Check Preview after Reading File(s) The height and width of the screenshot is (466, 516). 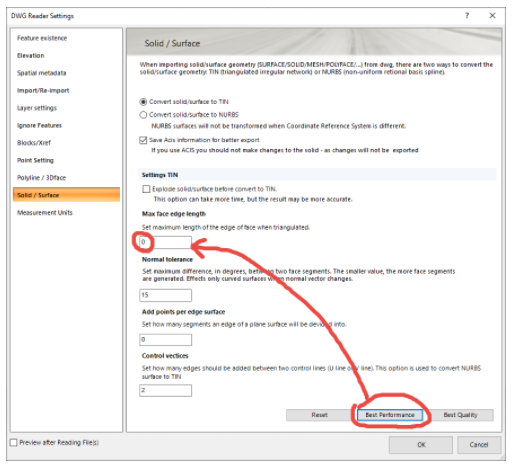click(14, 442)
